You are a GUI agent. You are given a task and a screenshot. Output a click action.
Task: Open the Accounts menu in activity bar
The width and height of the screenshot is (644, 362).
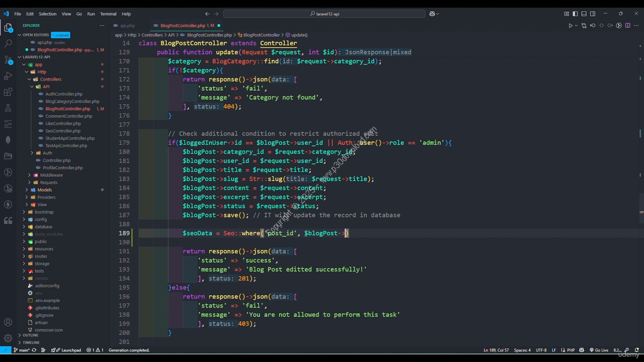click(8, 322)
